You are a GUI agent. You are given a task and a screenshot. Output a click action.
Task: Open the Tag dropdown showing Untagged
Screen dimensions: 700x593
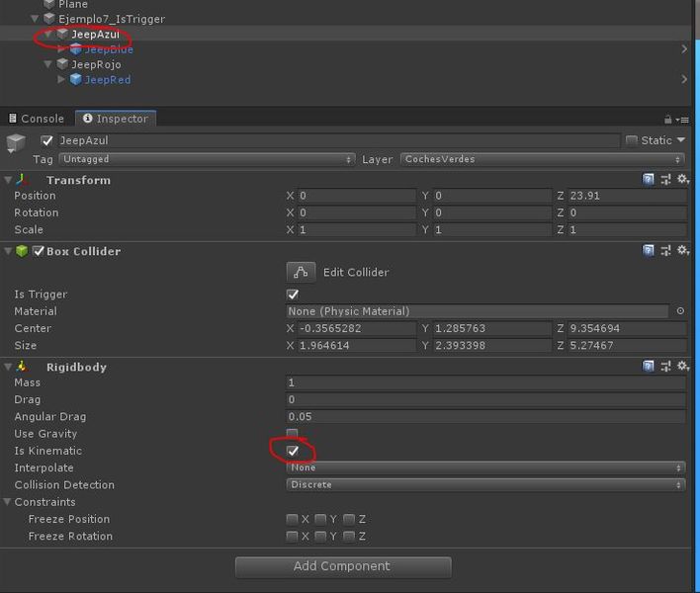pyautogui.click(x=208, y=159)
